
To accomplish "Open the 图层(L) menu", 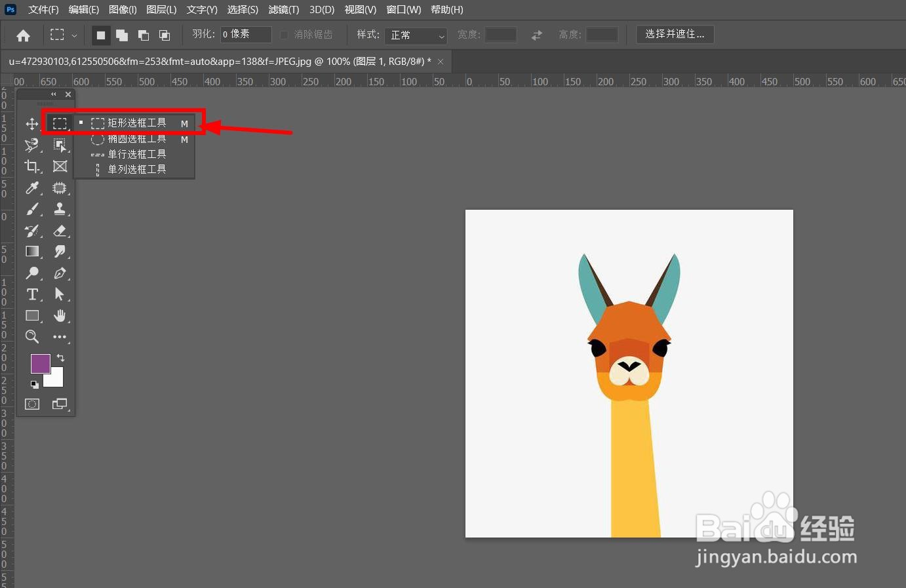I will pyautogui.click(x=161, y=10).
